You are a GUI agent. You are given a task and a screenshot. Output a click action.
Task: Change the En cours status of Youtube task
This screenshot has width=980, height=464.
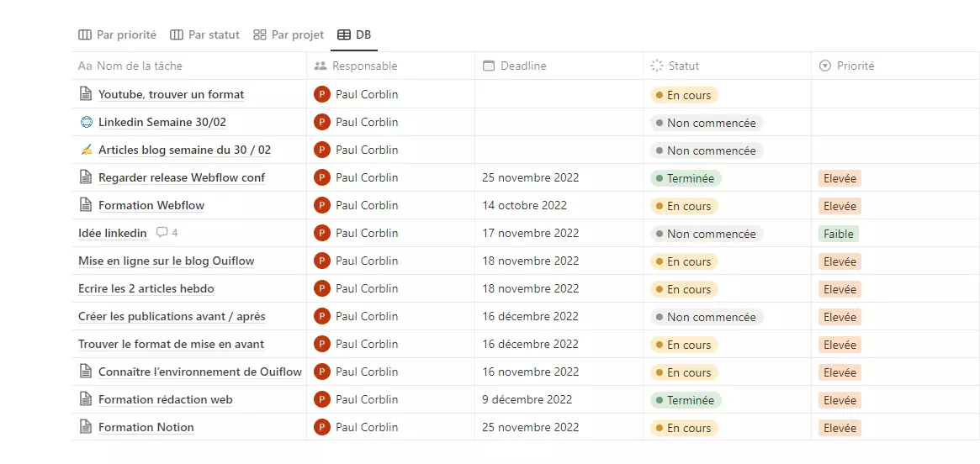coord(685,95)
